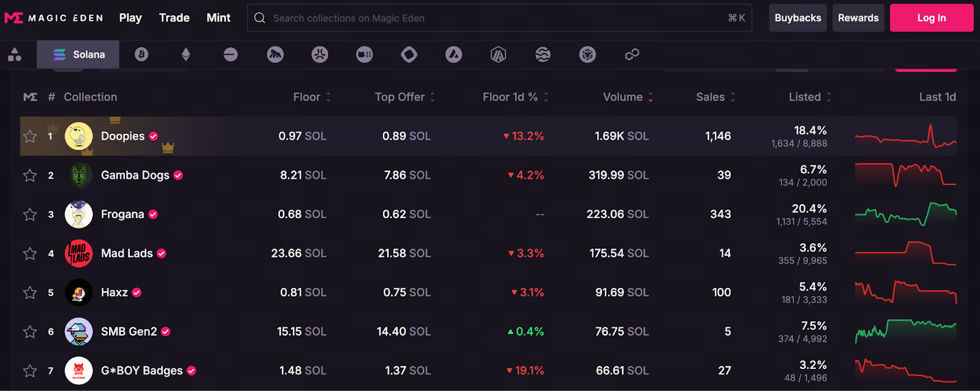Favorite the Doopies collection star
This screenshot has width=980, height=391.
click(x=30, y=136)
